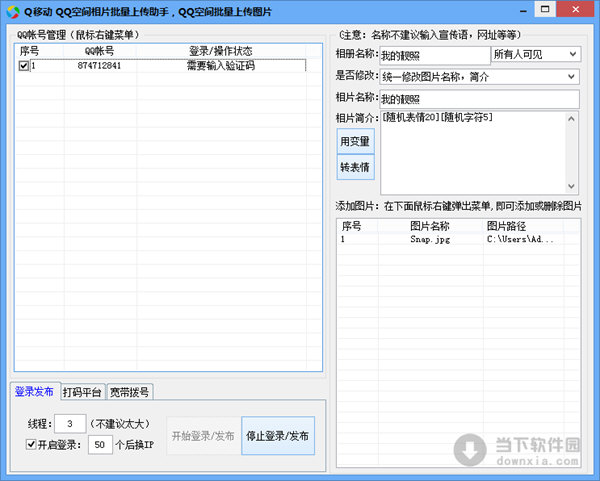Toggle checkbox for account row 1
Image resolution: width=600 pixels, height=481 pixels.
tap(24, 66)
